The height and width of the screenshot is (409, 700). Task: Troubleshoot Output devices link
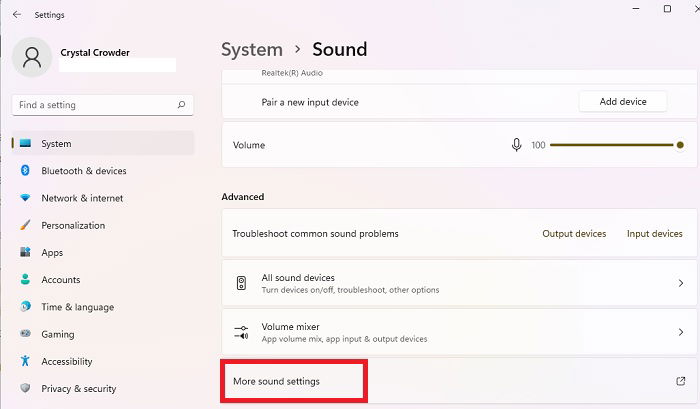click(x=574, y=234)
